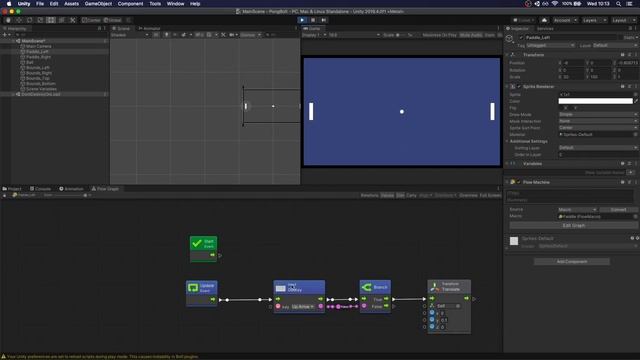This screenshot has width=640, height=360.
Task: Toggle Maximize On Play
Action: tap(440, 35)
